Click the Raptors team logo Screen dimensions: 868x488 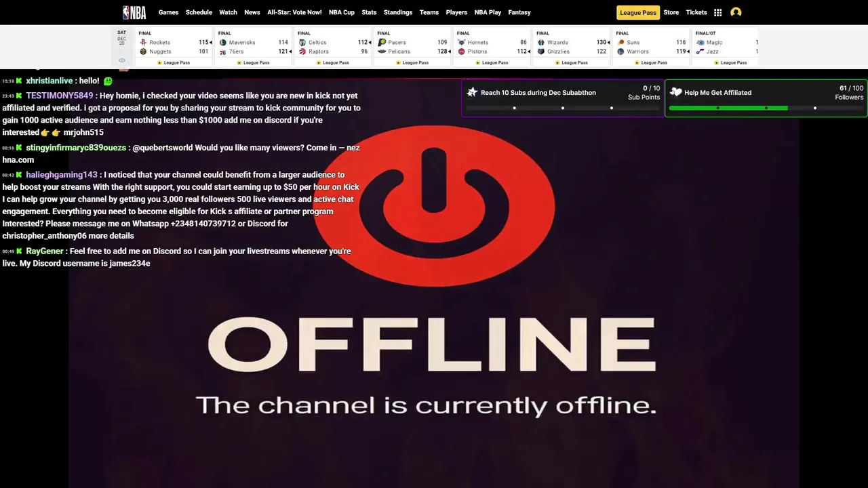click(302, 52)
